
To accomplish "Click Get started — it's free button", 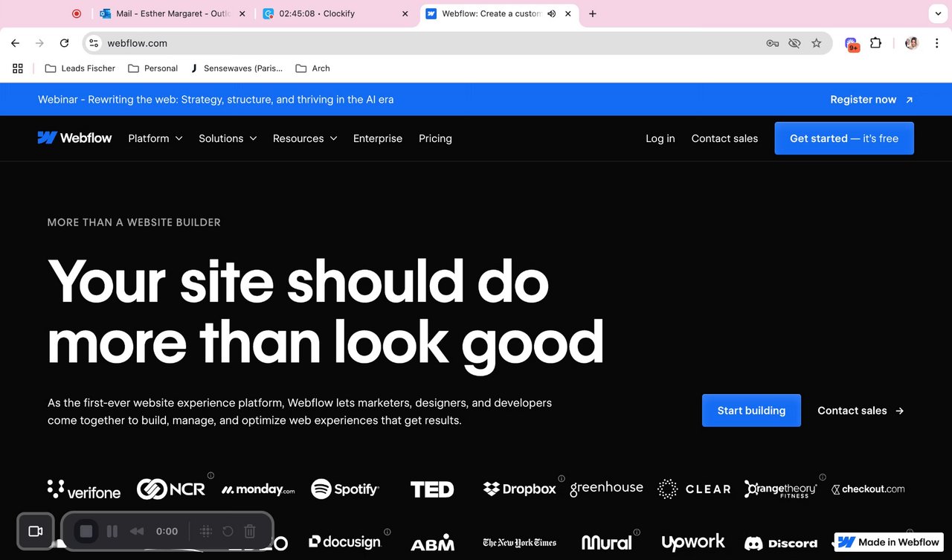I will click(x=844, y=138).
